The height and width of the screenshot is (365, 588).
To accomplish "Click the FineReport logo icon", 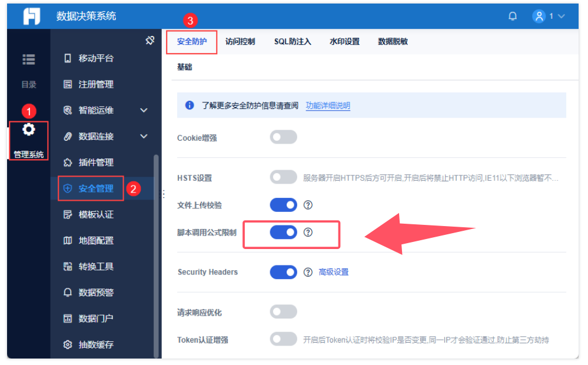I will coord(32,16).
